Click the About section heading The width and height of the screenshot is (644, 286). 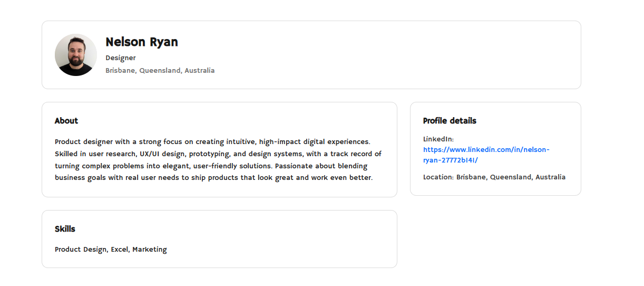point(66,121)
